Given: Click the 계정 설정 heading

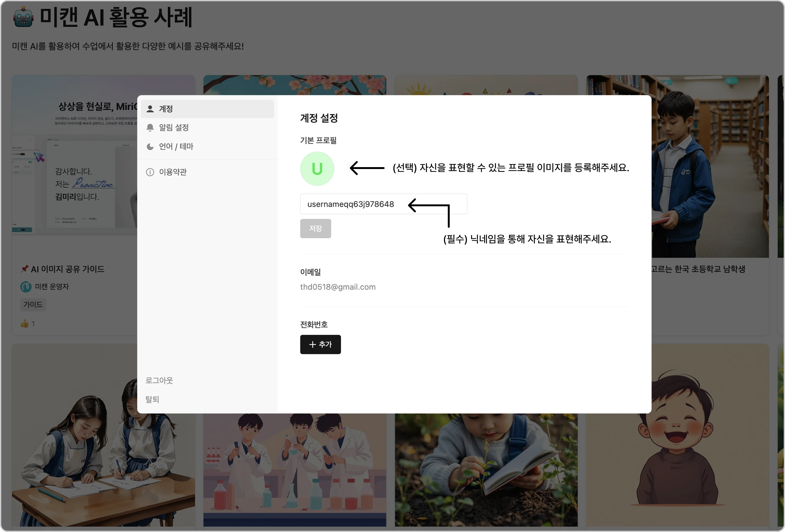Looking at the screenshot, I should pyautogui.click(x=319, y=118).
